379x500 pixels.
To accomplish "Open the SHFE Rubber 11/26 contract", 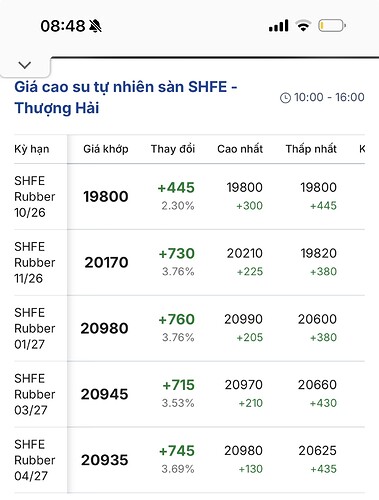I will [34, 263].
